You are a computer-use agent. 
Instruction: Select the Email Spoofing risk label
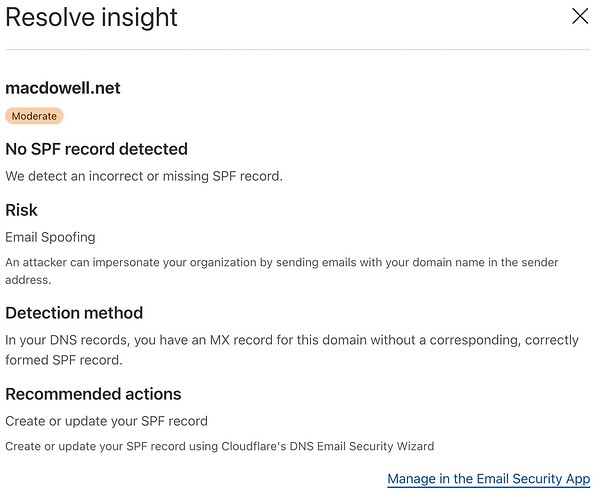(x=49, y=237)
